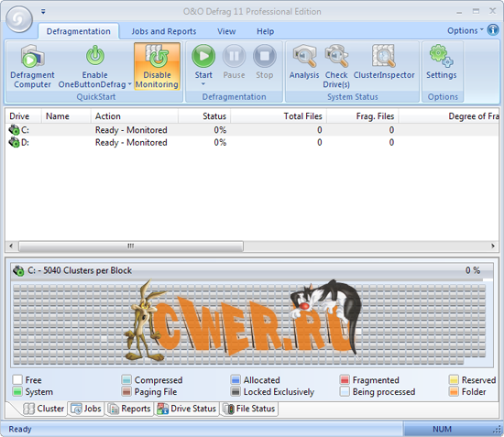Click the Free legend color swatch
504x437 pixels.
tap(17, 380)
